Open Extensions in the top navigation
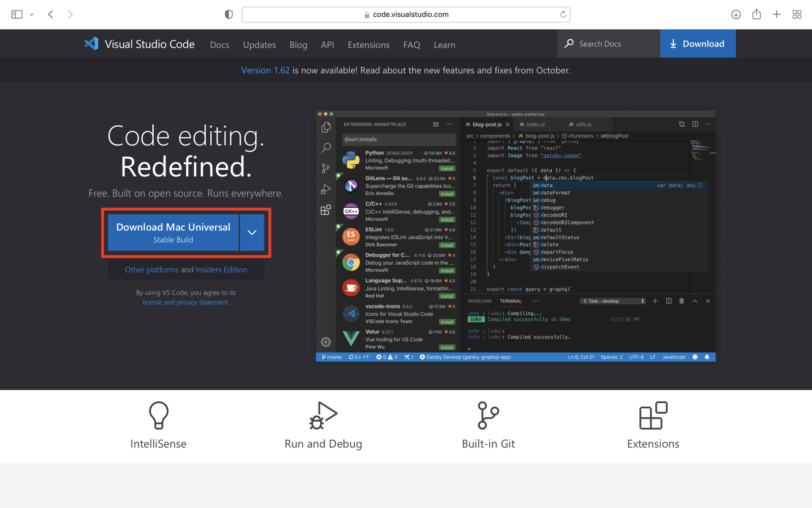 click(x=369, y=45)
